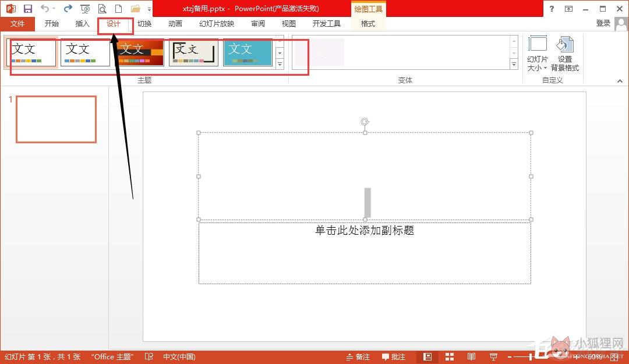
Task: Open the 格式 drawing tools tab
Action: [x=368, y=24]
